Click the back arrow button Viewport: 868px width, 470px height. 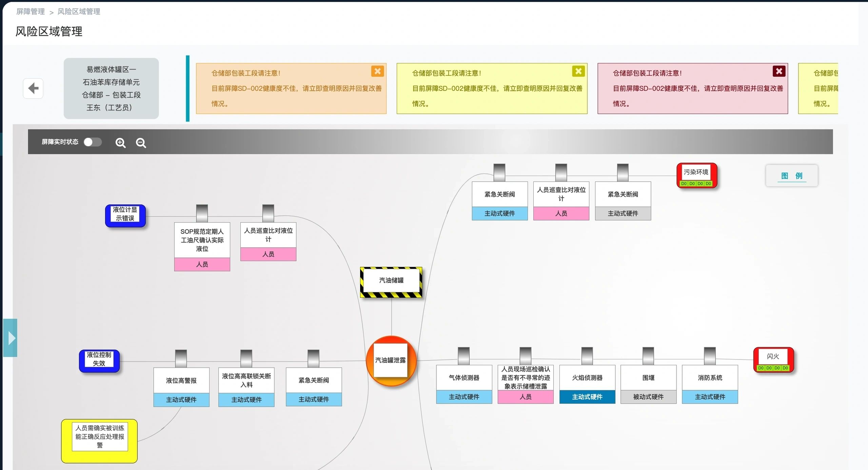pyautogui.click(x=33, y=89)
